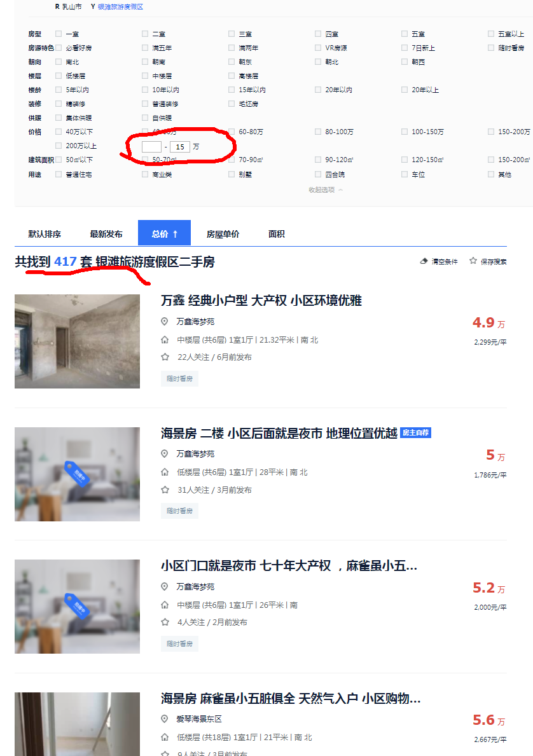Collapse filters with 收起选项
Image resolution: width=533 pixels, height=756 pixels.
tap(326, 190)
